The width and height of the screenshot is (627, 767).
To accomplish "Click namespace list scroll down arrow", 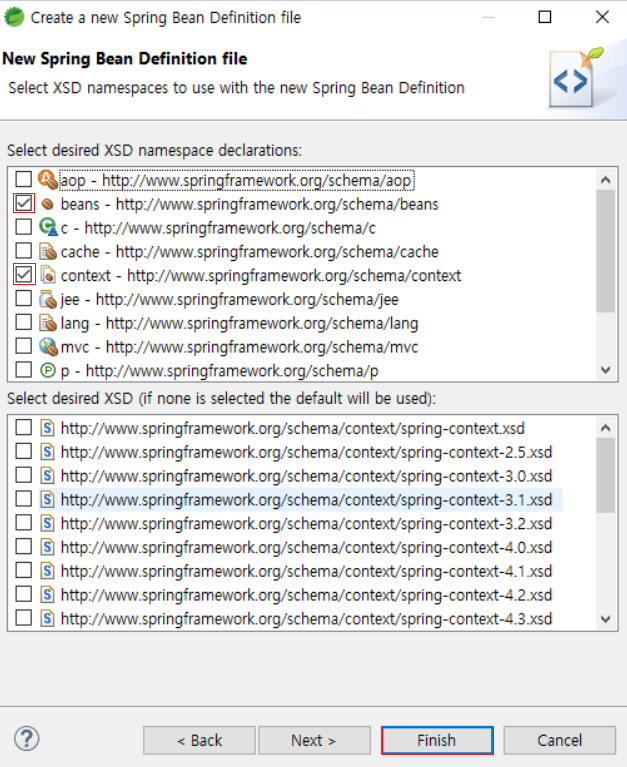I will [605, 370].
